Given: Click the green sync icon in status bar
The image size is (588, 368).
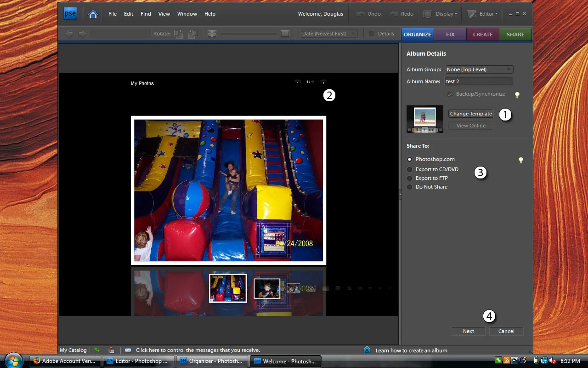Looking at the screenshot, I should pos(97,350).
